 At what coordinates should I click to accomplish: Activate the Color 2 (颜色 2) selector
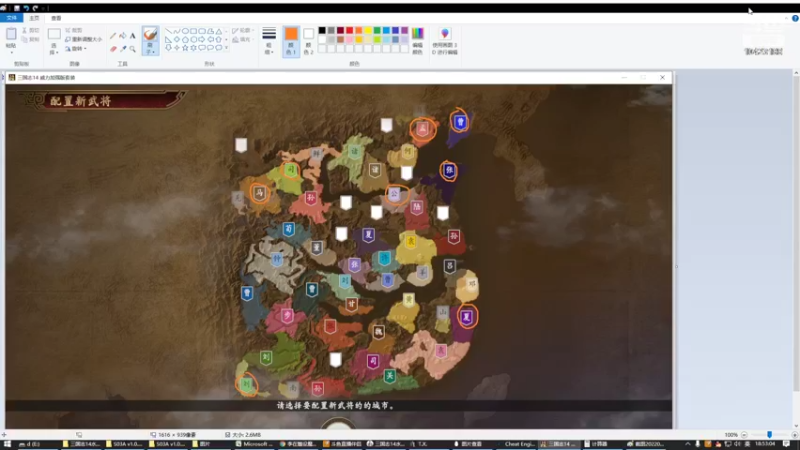point(308,41)
